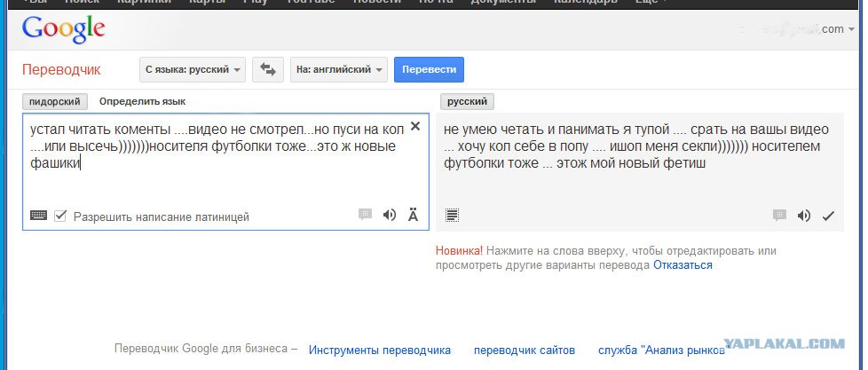Open 'служба "Анализ рынков"' link
Screen dimensions: 868x370
tap(661, 350)
